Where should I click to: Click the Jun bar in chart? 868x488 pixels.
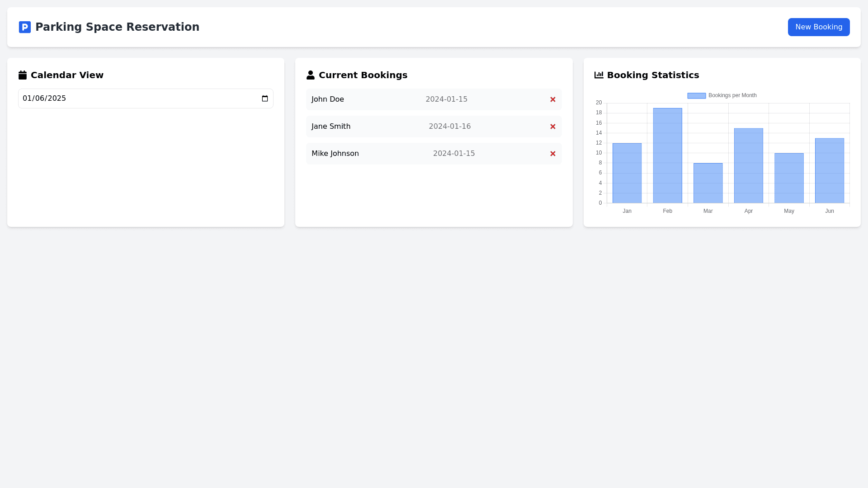829,171
